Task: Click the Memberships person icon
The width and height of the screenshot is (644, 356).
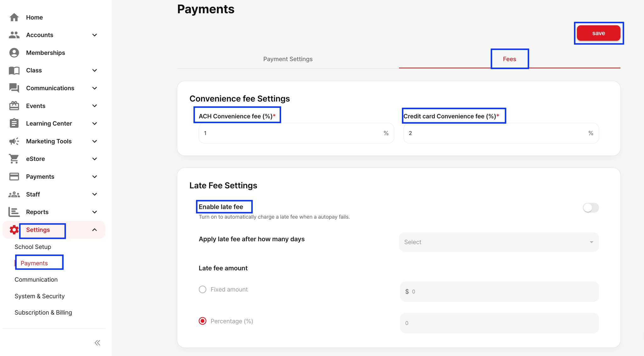Action: pyautogui.click(x=14, y=53)
